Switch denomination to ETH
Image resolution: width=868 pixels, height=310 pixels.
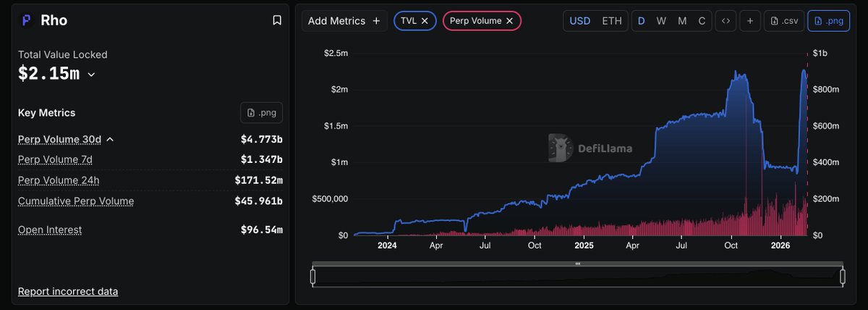point(612,21)
